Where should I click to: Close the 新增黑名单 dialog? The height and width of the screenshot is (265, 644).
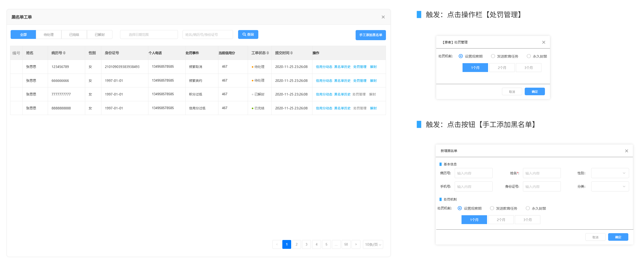click(x=626, y=151)
